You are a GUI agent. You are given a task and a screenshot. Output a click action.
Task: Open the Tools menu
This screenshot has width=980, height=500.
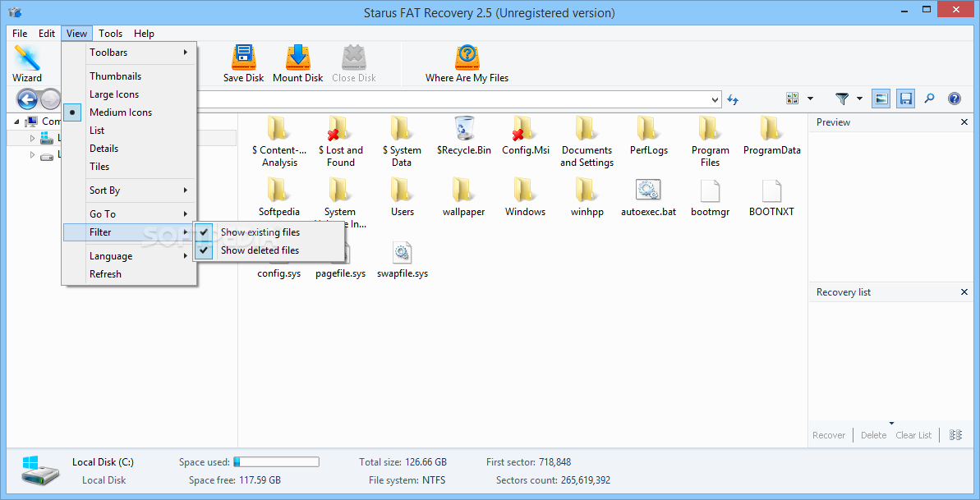(111, 34)
